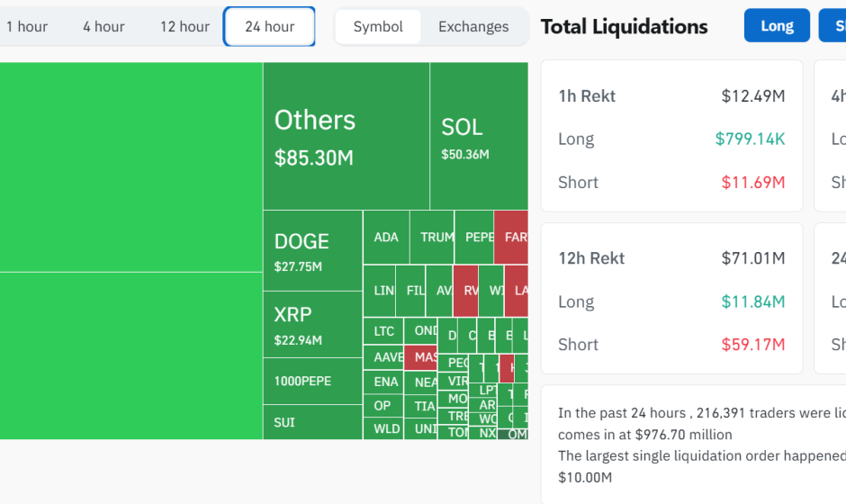Select the 1000PEPE heatmap tile
The width and height of the screenshot is (846, 504).
click(311, 382)
